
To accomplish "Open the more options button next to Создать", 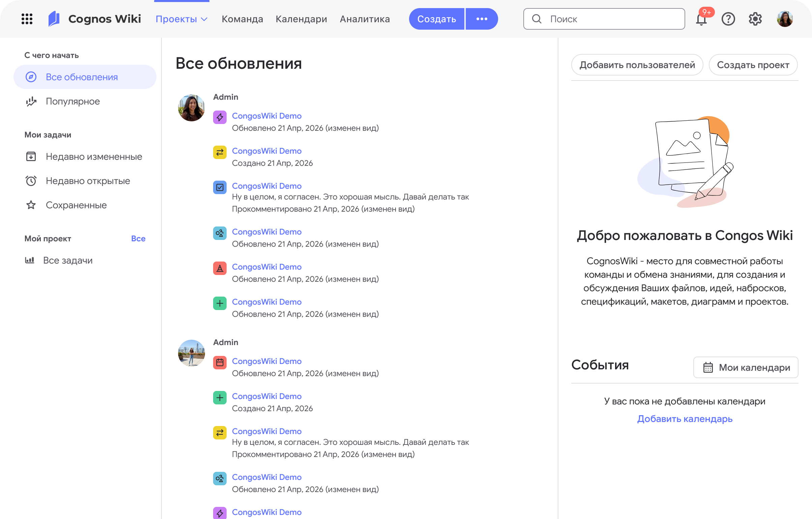I will [x=482, y=19].
